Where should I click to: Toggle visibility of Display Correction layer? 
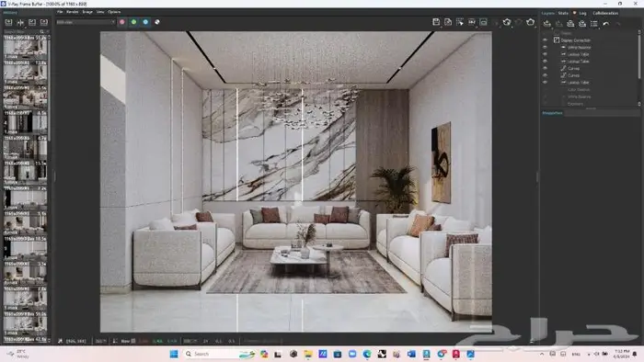click(545, 40)
